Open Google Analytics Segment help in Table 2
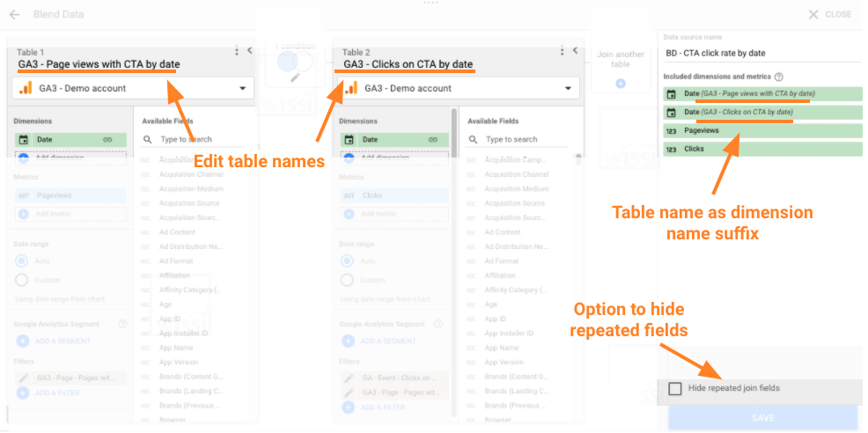Image resolution: width=868 pixels, height=433 pixels. [438, 324]
